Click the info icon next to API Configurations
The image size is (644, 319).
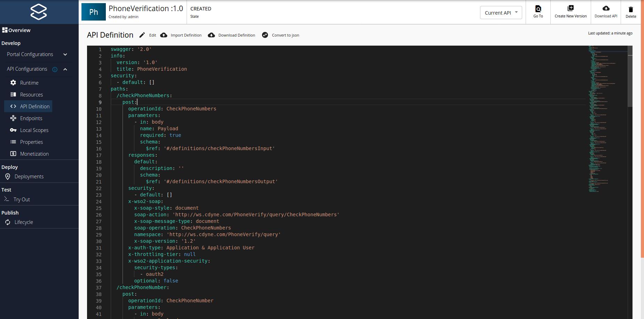(x=55, y=69)
